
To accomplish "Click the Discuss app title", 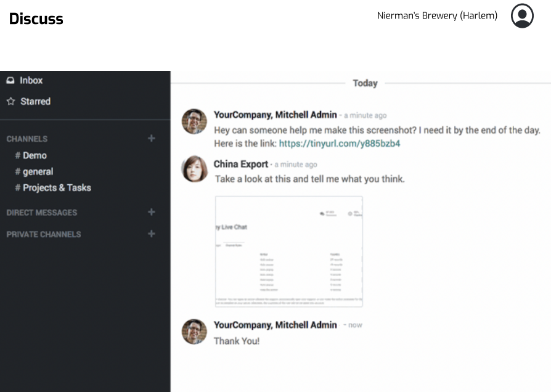I will [x=36, y=19].
